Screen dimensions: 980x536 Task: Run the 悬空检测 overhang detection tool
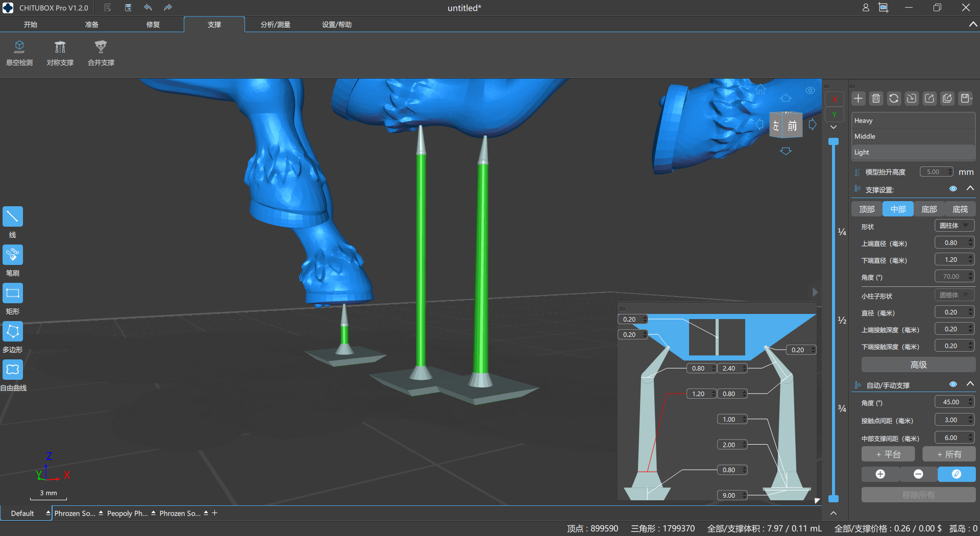[x=19, y=53]
